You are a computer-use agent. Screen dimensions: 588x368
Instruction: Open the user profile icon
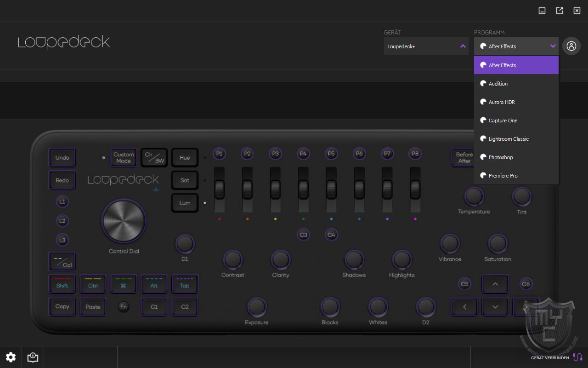point(571,46)
